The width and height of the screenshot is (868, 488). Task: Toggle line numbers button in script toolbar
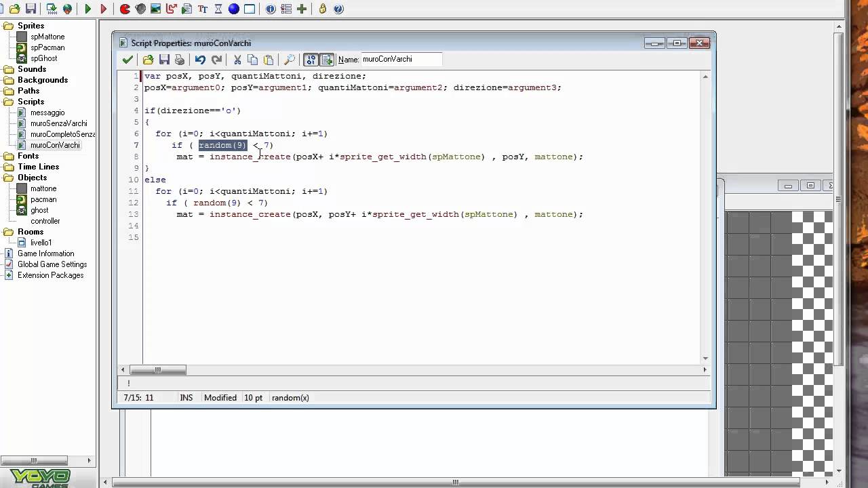[311, 60]
